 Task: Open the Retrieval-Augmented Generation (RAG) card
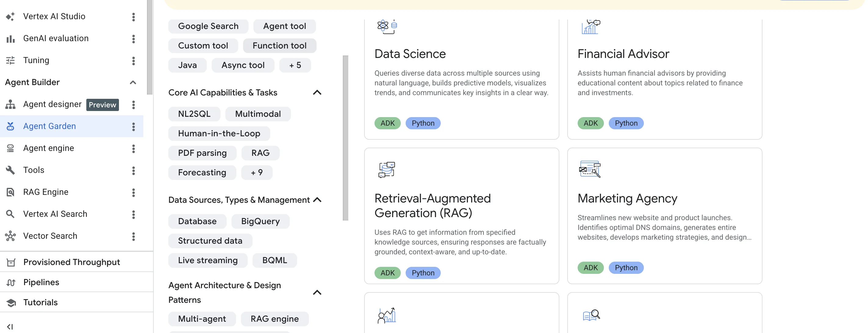461,216
